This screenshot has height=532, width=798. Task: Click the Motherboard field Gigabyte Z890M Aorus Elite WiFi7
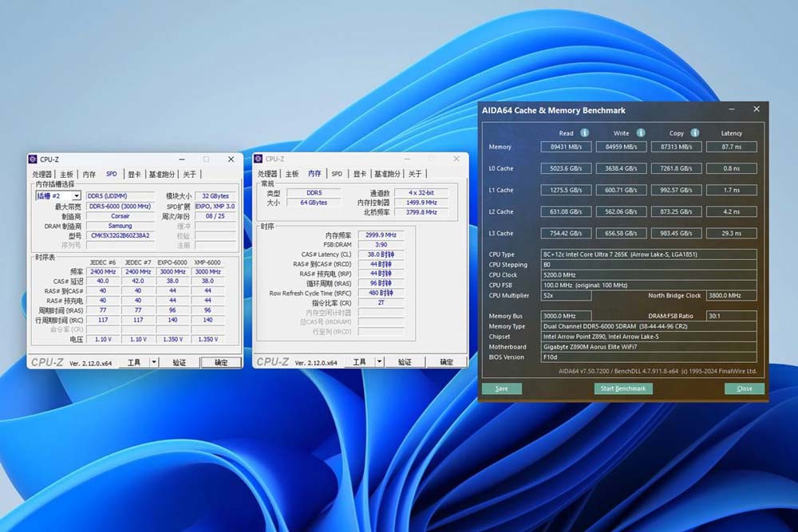click(648, 347)
